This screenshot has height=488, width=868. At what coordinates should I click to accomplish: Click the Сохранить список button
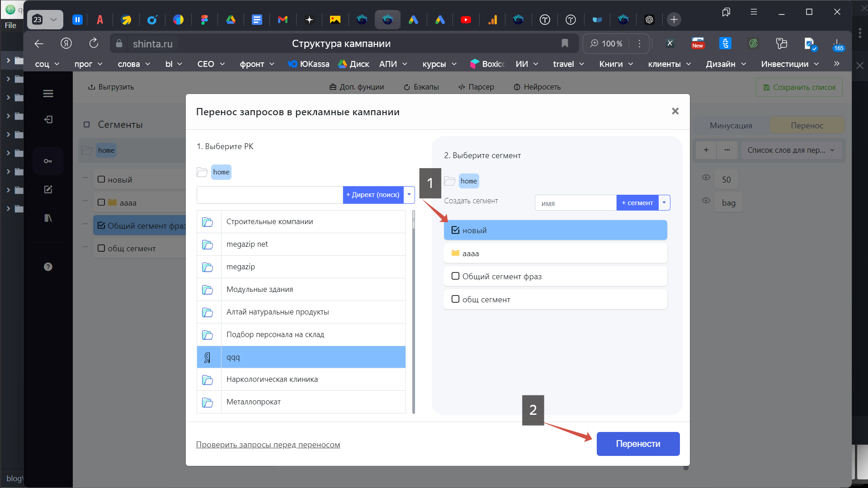pos(799,87)
